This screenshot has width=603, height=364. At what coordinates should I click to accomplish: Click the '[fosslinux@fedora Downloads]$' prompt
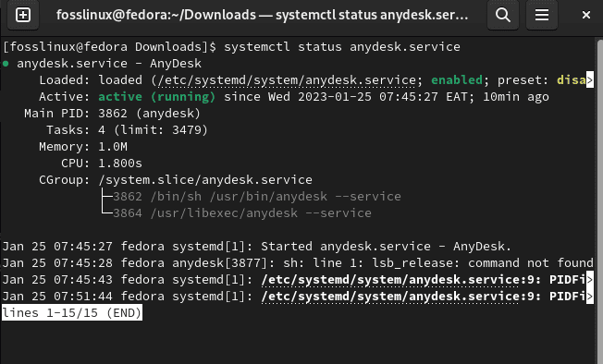tap(110, 47)
